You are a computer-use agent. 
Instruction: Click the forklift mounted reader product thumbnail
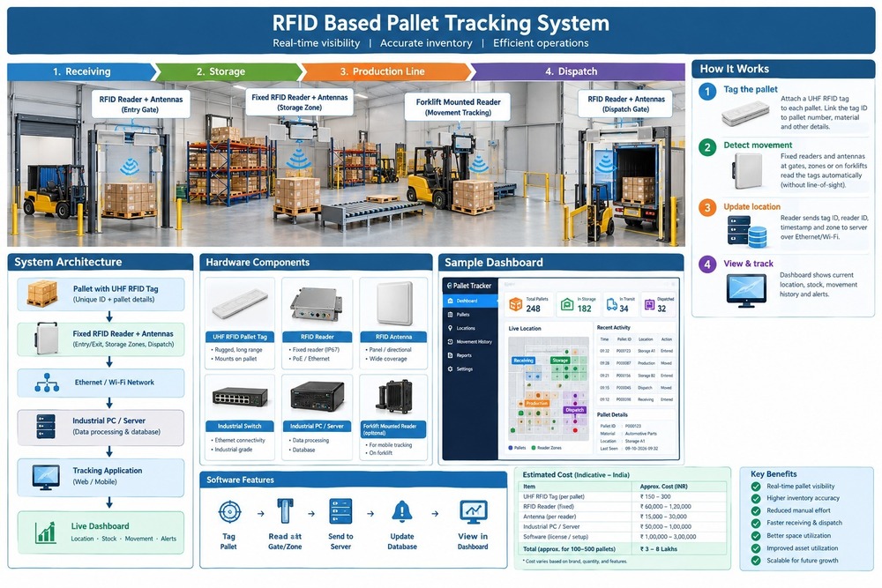[x=394, y=397]
